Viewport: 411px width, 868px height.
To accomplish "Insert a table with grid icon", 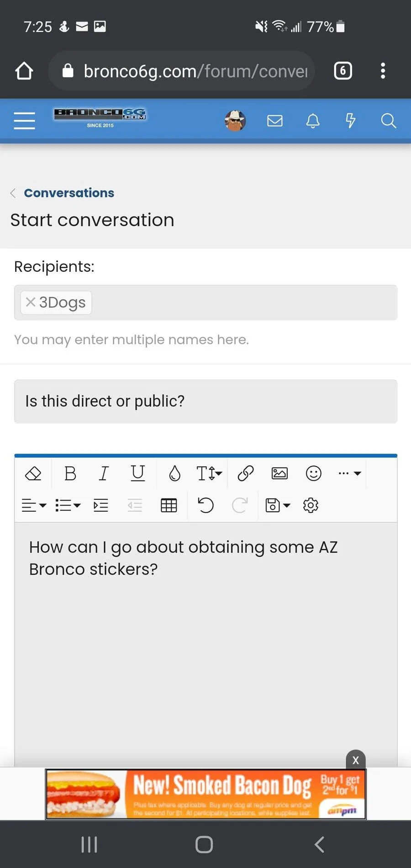I will click(x=169, y=505).
